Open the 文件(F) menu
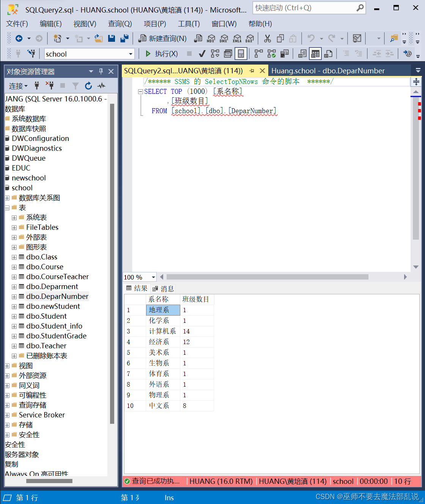425x504 pixels. pyautogui.click(x=17, y=24)
